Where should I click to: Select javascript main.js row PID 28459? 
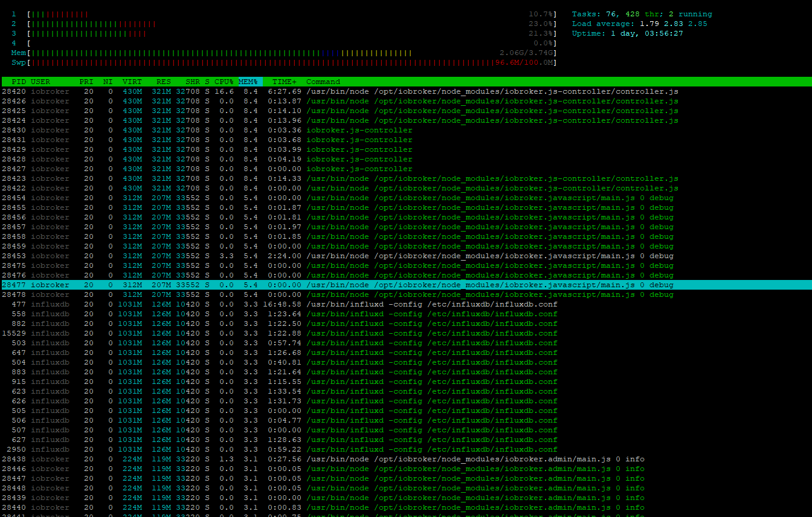tap(406, 246)
